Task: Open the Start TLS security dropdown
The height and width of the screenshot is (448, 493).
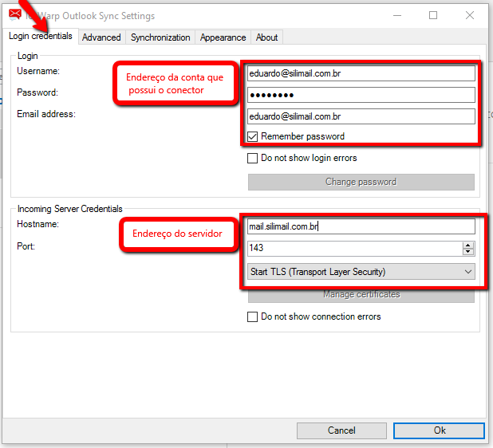Action: 361,272
